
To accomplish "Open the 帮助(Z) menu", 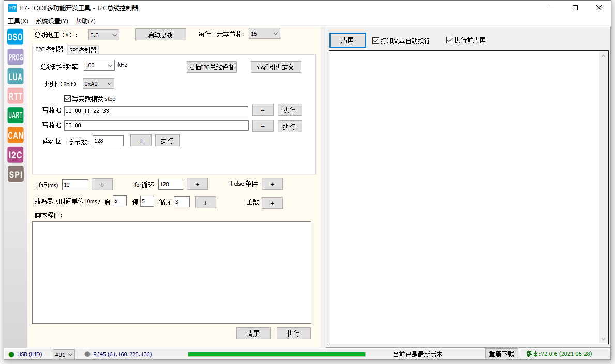I will tap(85, 21).
